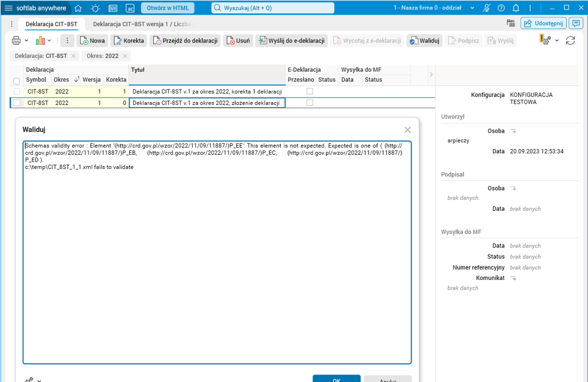
Task: Expand the company selector dropdown
Action: coord(472,8)
